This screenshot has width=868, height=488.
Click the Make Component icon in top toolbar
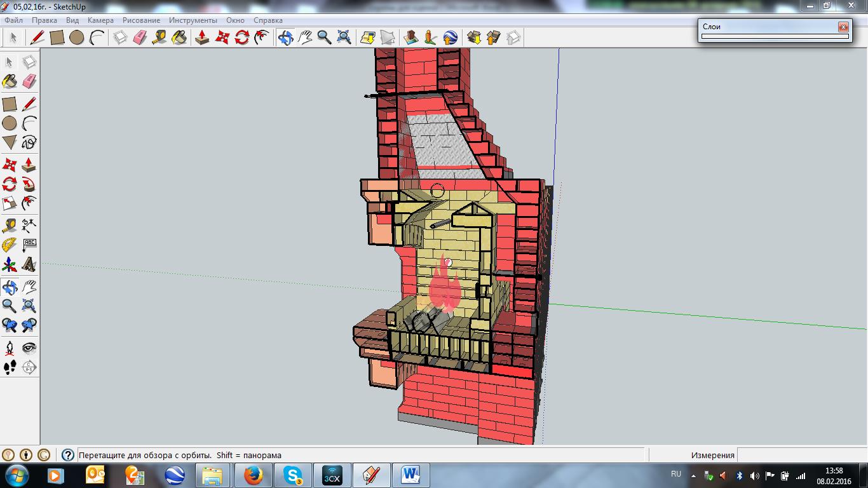pyautogui.click(x=120, y=37)
